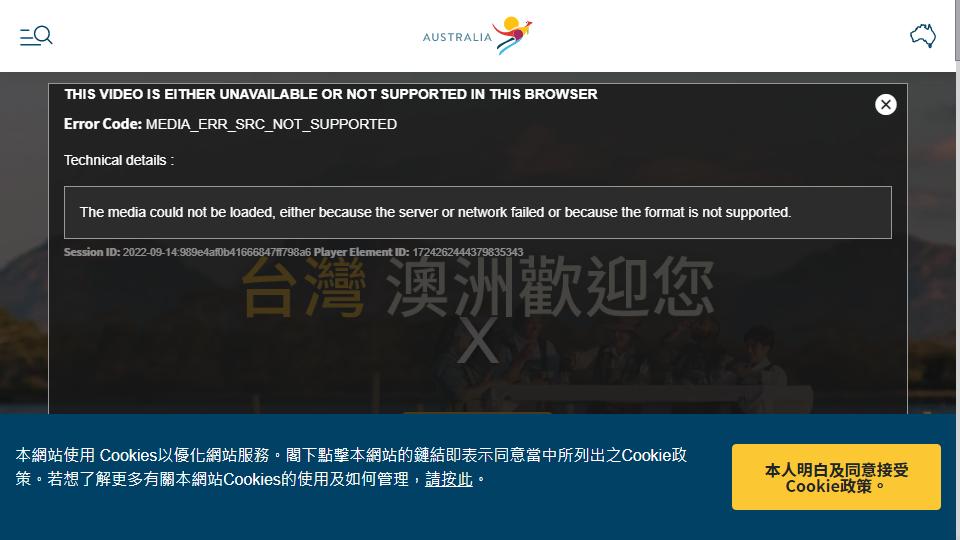Screen dimensions: 960x540
Task: Click the magnifier search icon
Action: (x=43, y=35)
